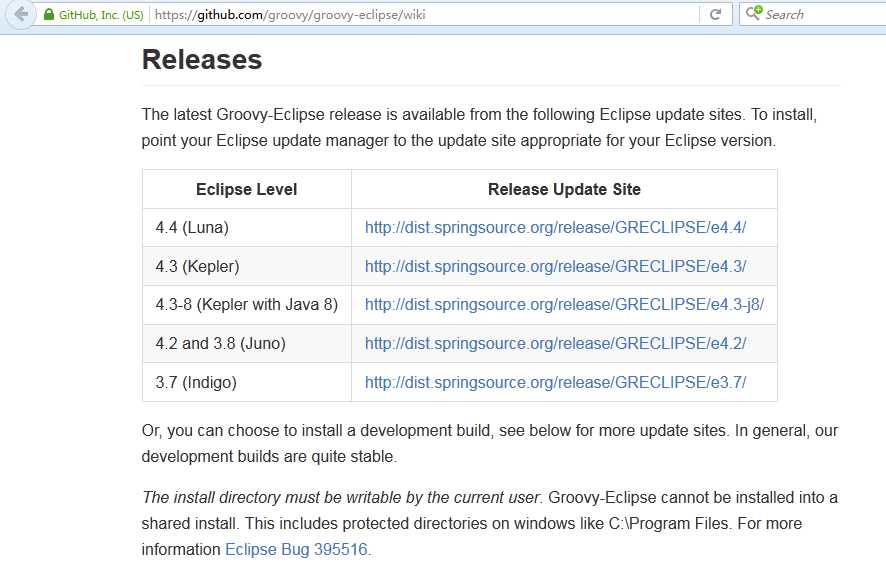Focus the address bar URL field
This screenshot has height=564, width=886.
(x=420, y=15)
